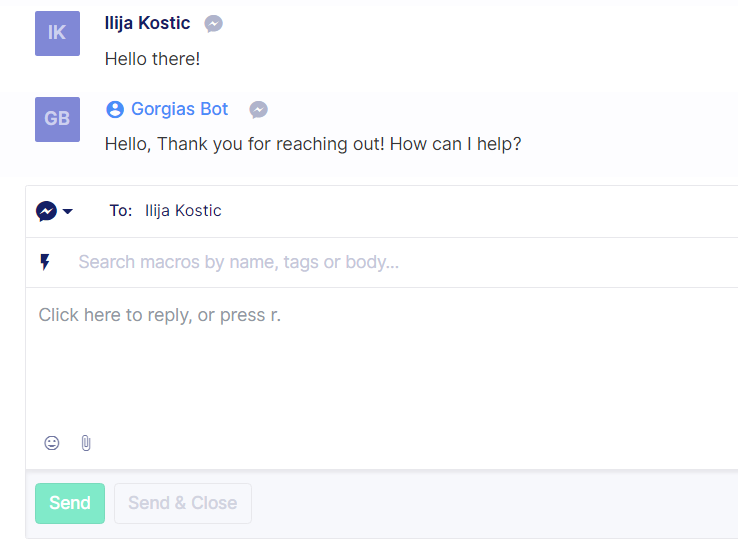Click the 'To:' label in the reply header
738x545 pixels.
pyautogui.click(x=121, y=210)
